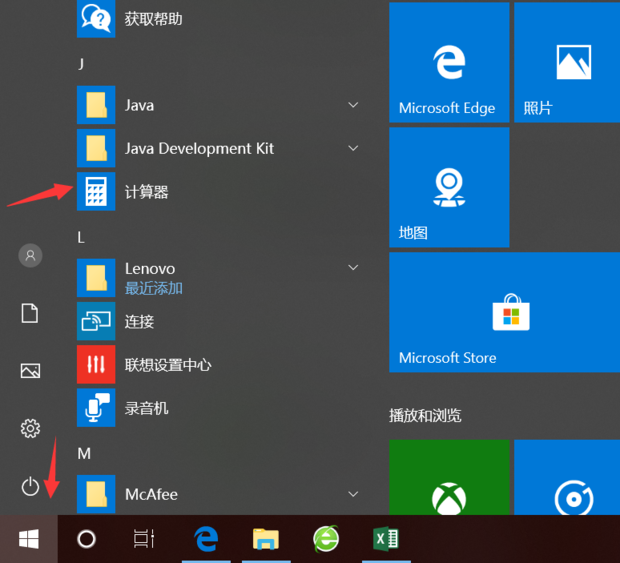This screenshot has width=620, height=563.
Task: Open the Photos (照片) tile
Action: click(567, 62)
